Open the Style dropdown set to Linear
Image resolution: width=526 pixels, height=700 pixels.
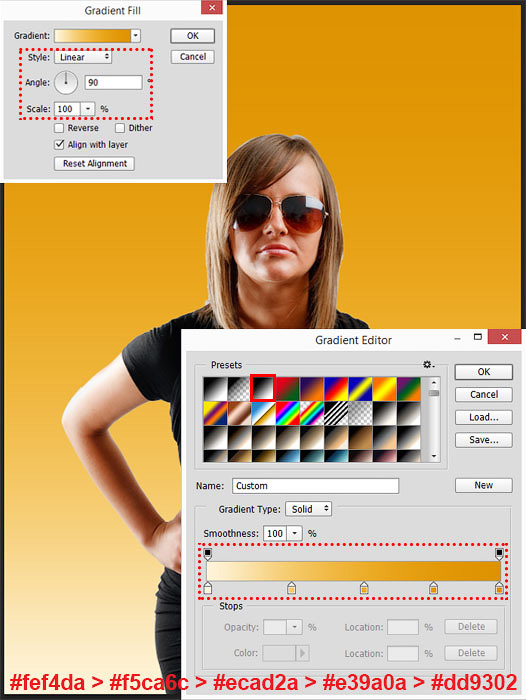coord(83,57)
